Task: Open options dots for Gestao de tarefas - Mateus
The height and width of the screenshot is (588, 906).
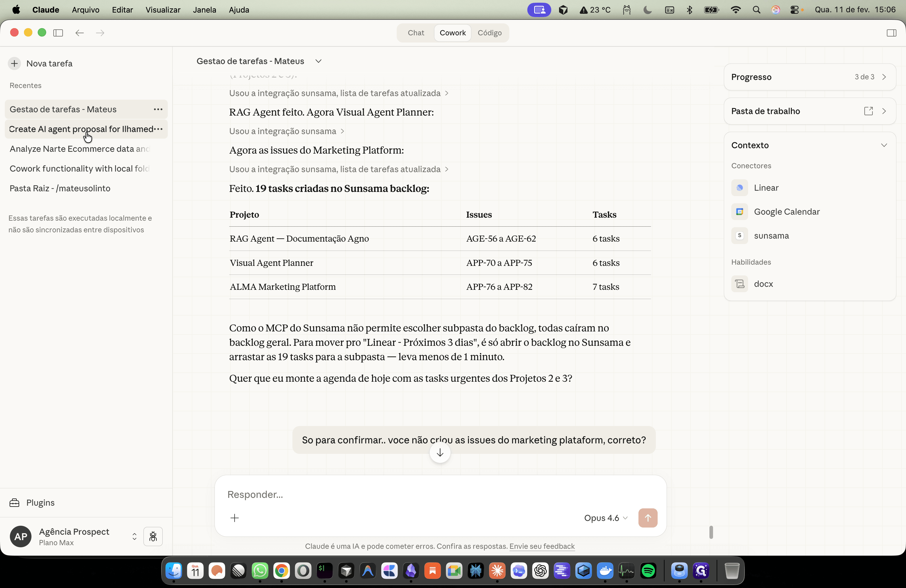Action: pos(158,110)
